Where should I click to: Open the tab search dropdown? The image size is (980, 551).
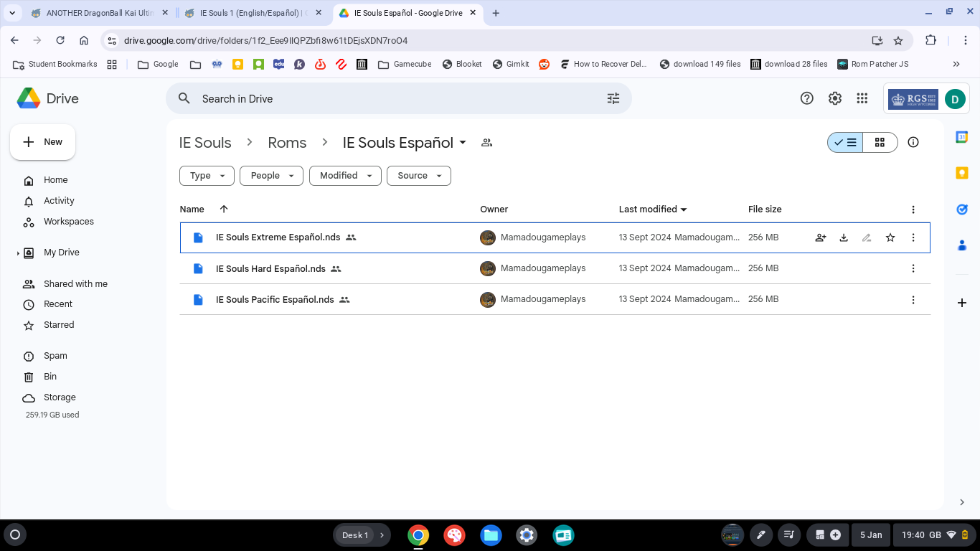12,13
